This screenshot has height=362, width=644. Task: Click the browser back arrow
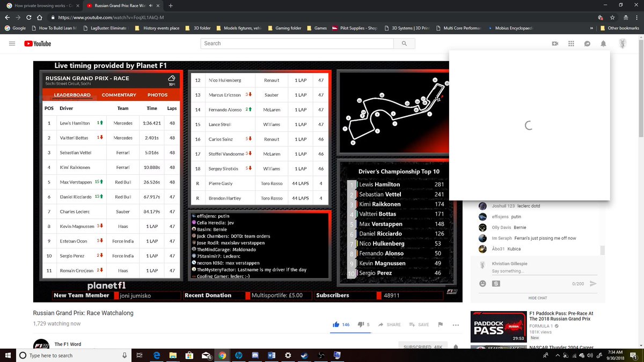[8, 17]
